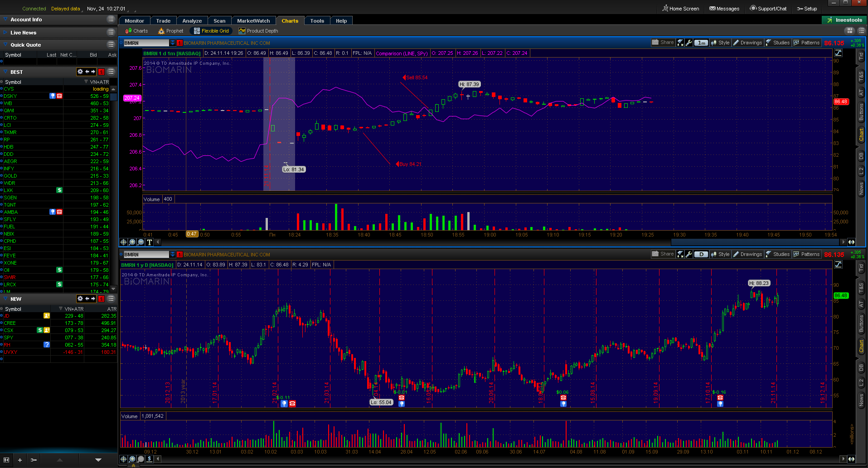
Task: Click gear icon in BEST watchlist header
Action: coord(80,72)
